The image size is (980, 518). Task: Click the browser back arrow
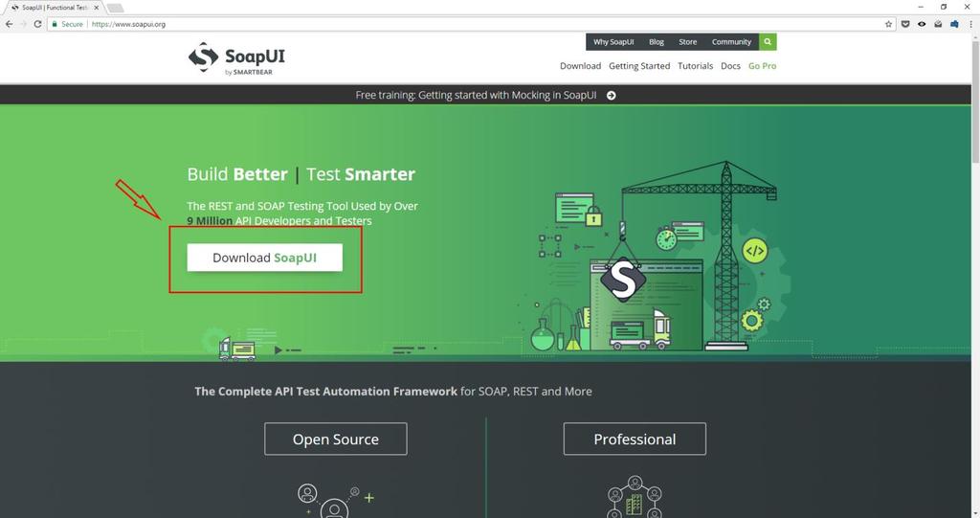click(x=9, y=24)
